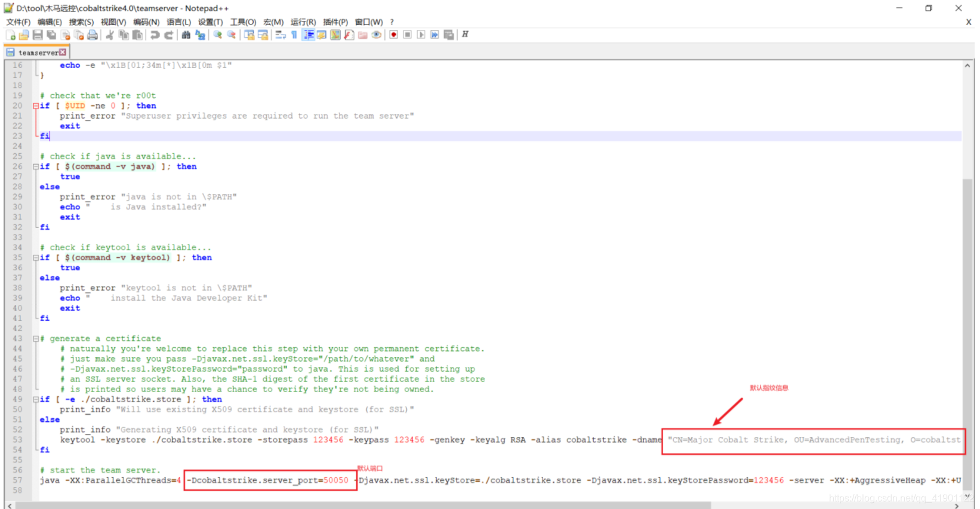This screenshot has width=980, height=509.
Task: Click the horizontal scrollbar left arrow
Action: click(x=10, y=505)
